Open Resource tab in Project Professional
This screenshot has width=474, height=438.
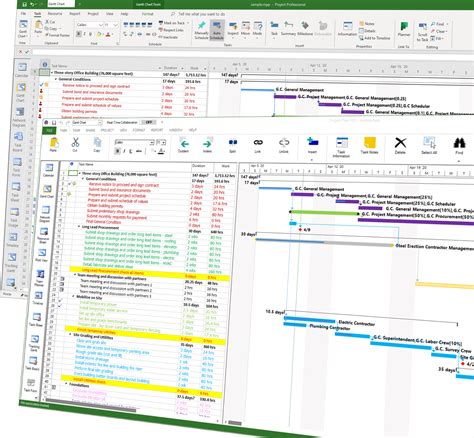click(55, 14)
